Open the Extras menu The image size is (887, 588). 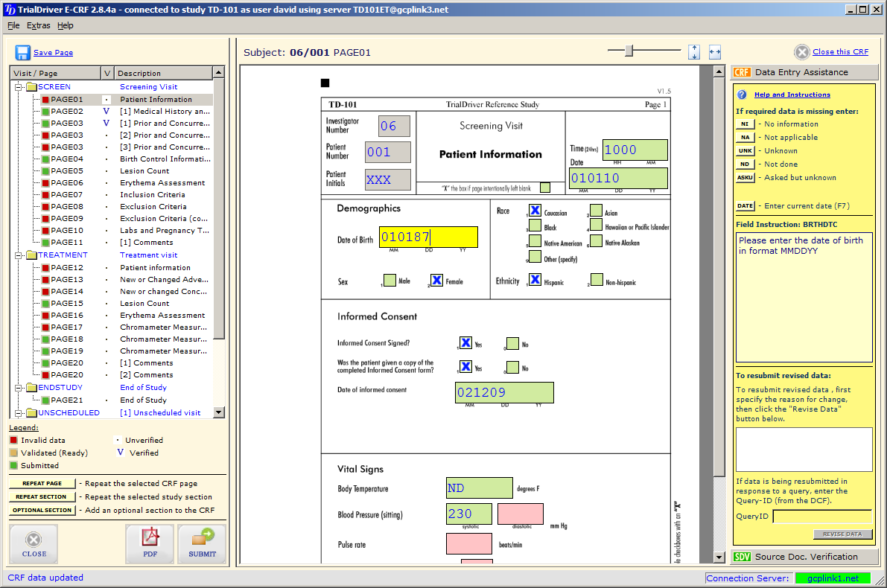pyautogui.click(x=39, y=25)
